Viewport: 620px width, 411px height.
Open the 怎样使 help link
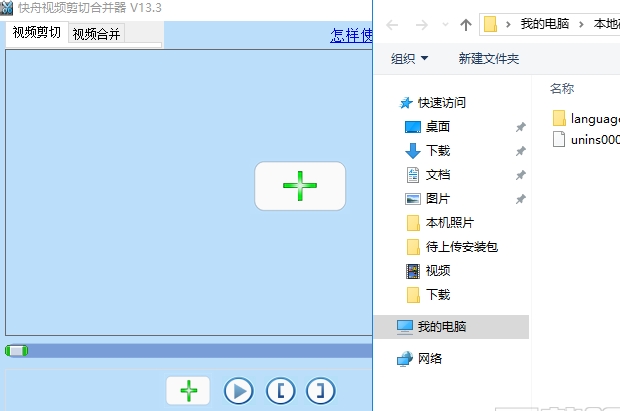tap(351, 35)
